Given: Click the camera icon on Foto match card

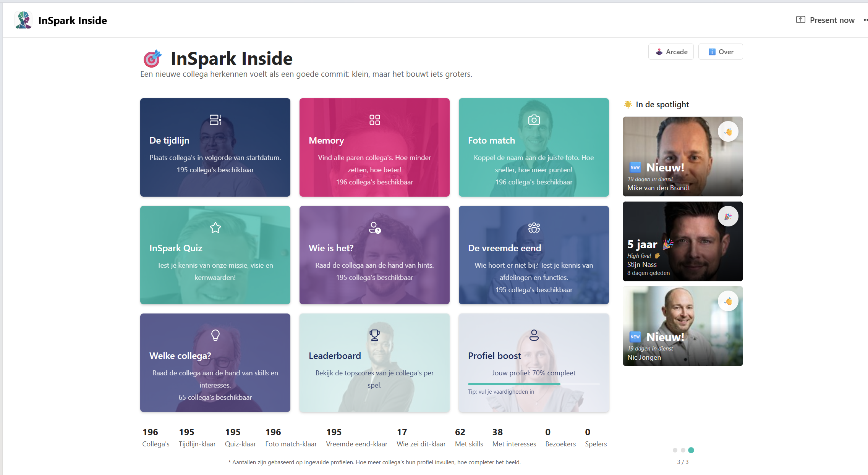Looking at the screenshot, I should (x=534, y=120).
